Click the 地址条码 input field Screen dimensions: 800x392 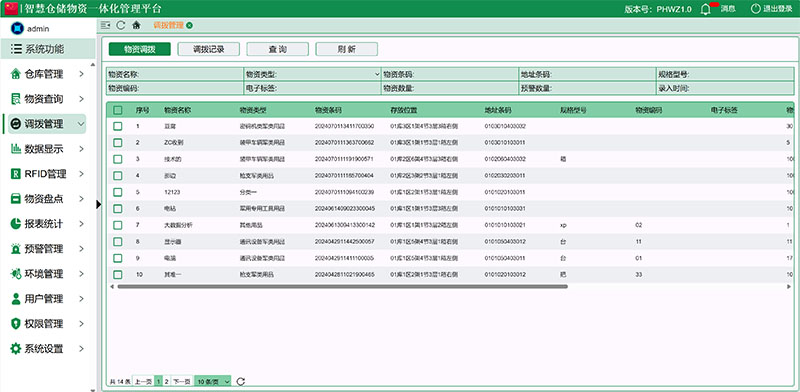point(587,74)
